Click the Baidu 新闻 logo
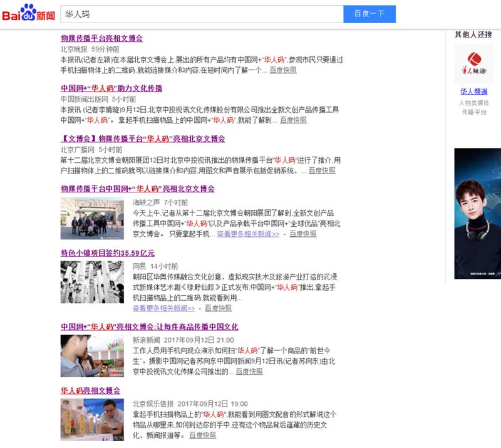 click(29, 13)
